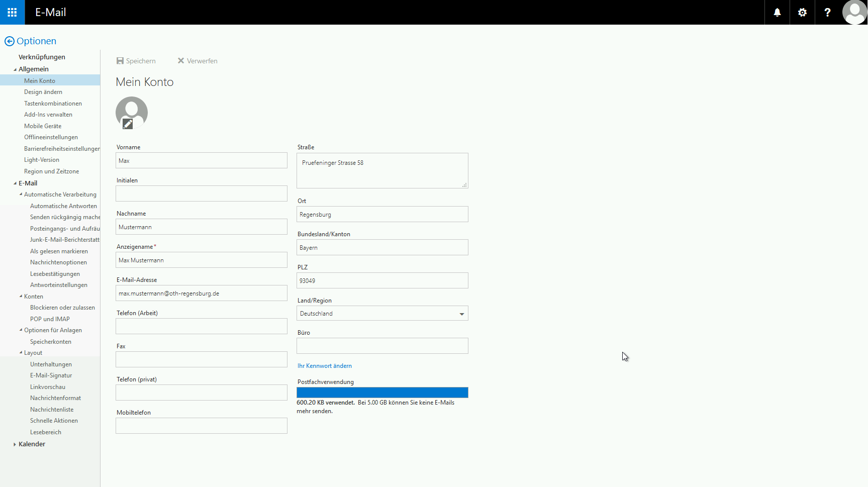Select Design ändern in sidebar
Image resolution: width=868 pixels, height=487 pixels.
[x=43, y=92]
